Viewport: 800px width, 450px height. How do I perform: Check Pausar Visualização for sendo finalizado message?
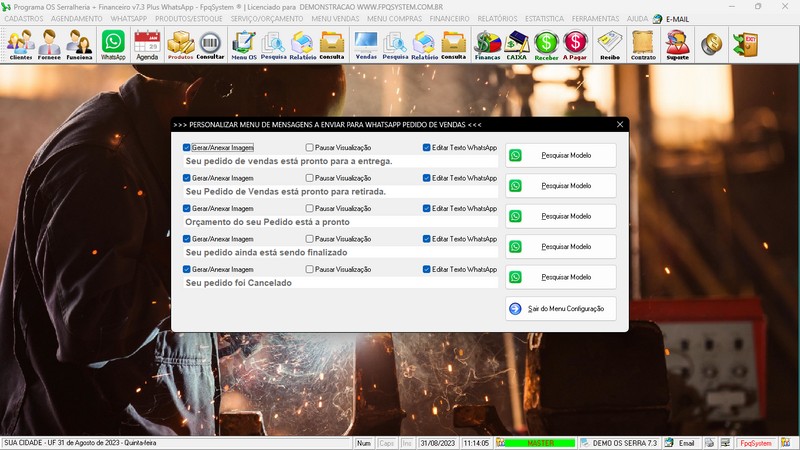tap(309, 239)
